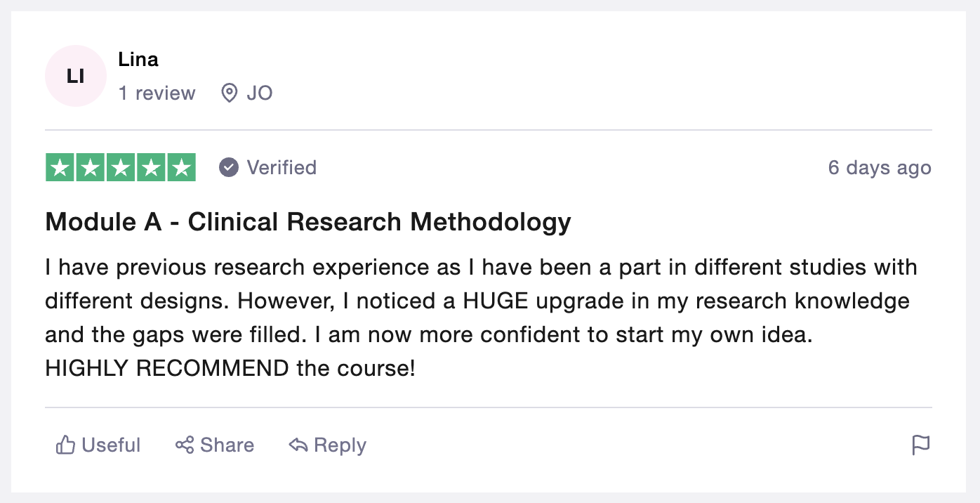Screen dimensions: 980x503
Task: Reply to Lina's review
Action: click(328, 445)
